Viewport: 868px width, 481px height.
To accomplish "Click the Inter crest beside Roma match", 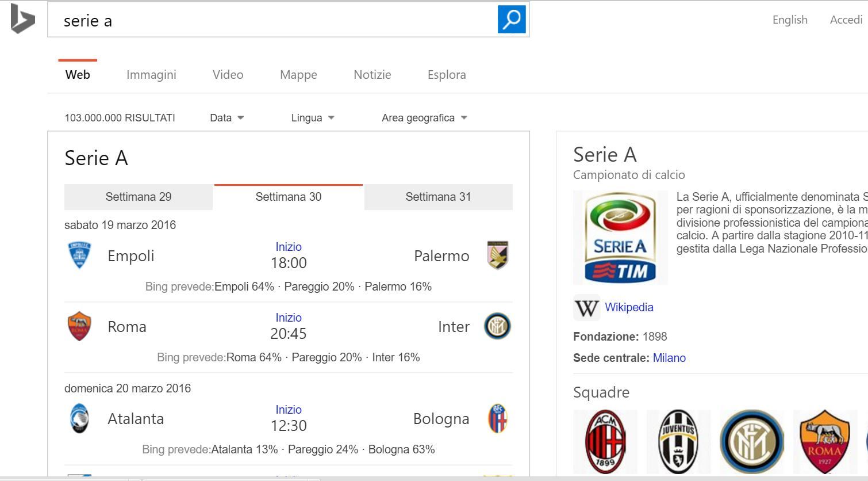I will pos(497,326).
